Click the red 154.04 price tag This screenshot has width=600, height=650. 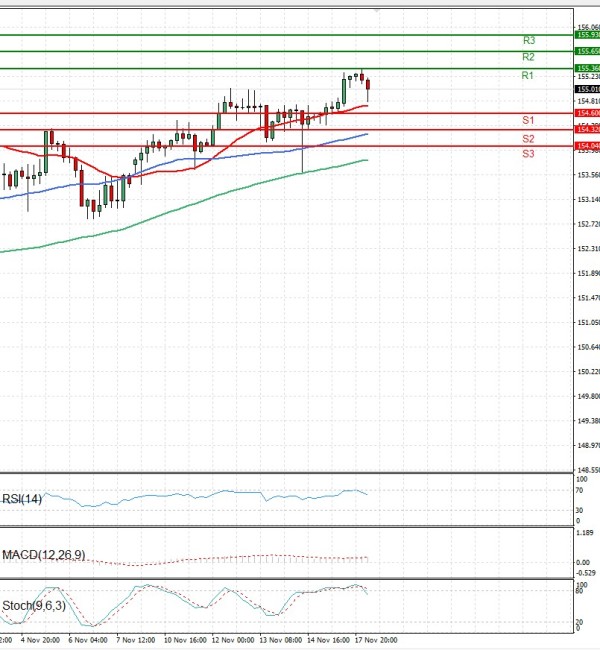click(x=587, y=146)
